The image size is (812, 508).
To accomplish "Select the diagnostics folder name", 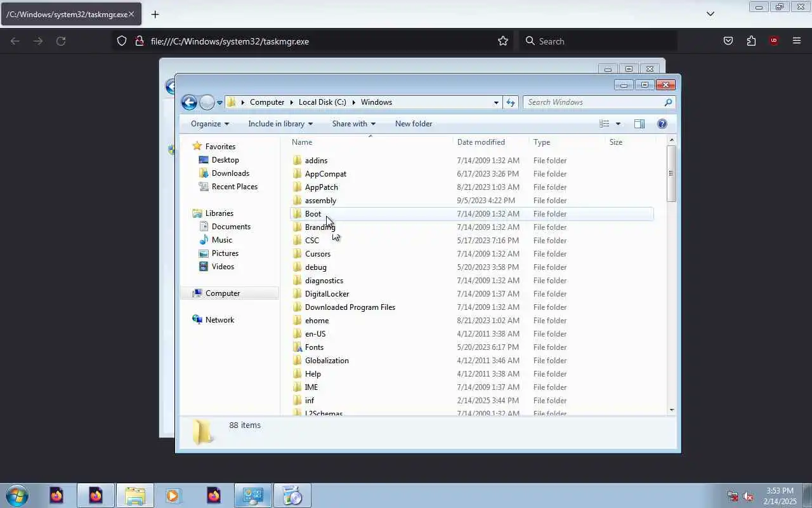I will pyautogui.click(x=324, y=281).
